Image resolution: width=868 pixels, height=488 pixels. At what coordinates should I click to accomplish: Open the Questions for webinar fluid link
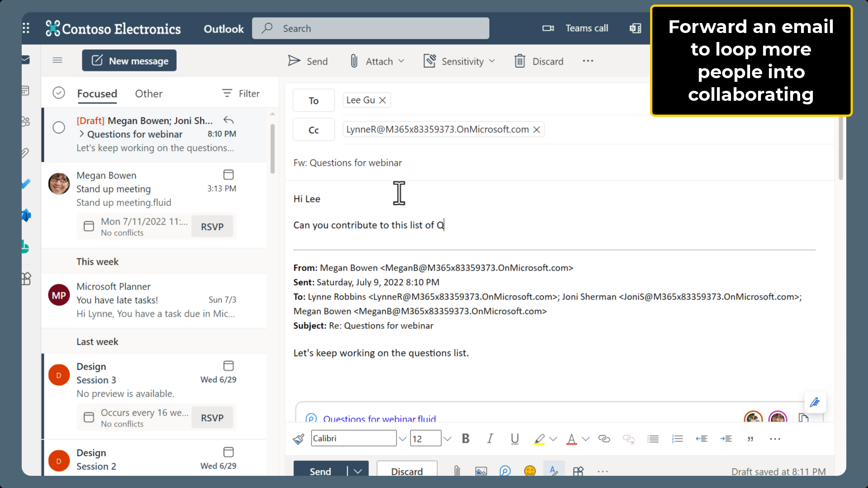[x=380, y=419]
